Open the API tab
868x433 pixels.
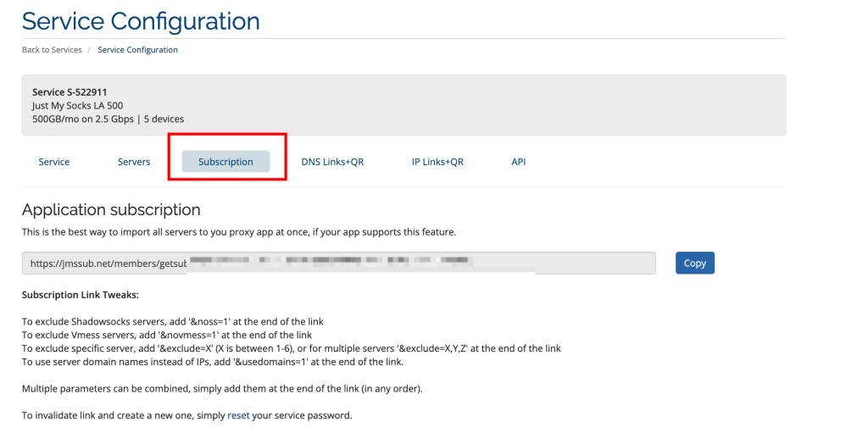pos(519,162)
